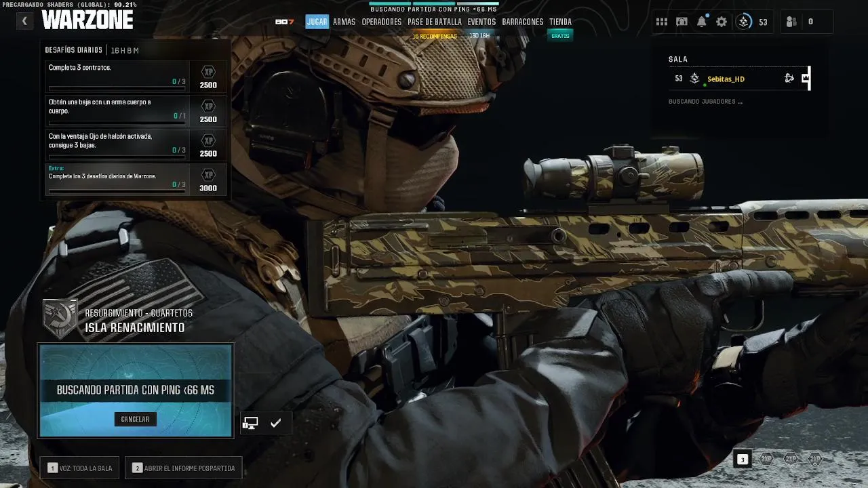Click the Resurgimiento mode emblem icon
The image size is (868, 488).
60,318
